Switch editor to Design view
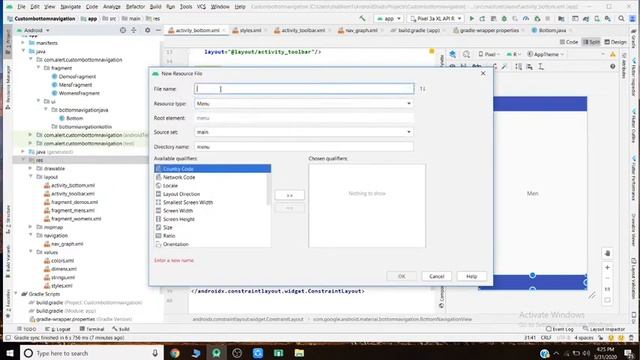The width and height of the screenshot is (640, 360). [615, 42]
